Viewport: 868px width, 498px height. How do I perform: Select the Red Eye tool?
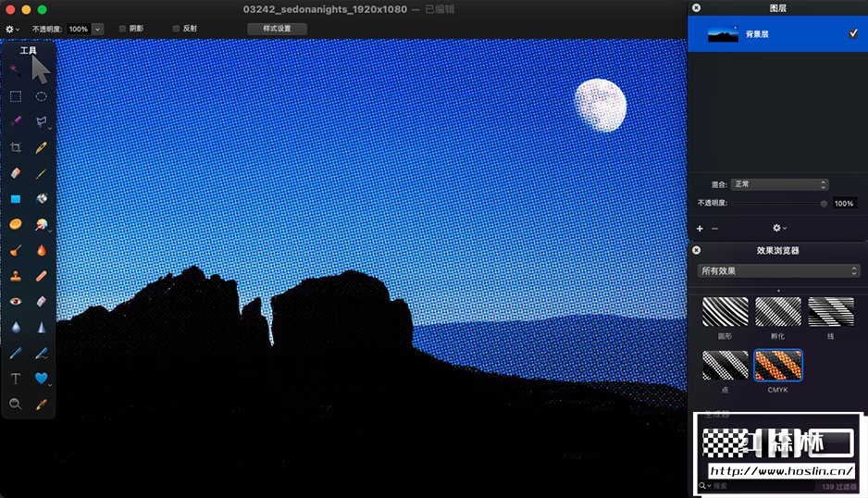[16, 302]
